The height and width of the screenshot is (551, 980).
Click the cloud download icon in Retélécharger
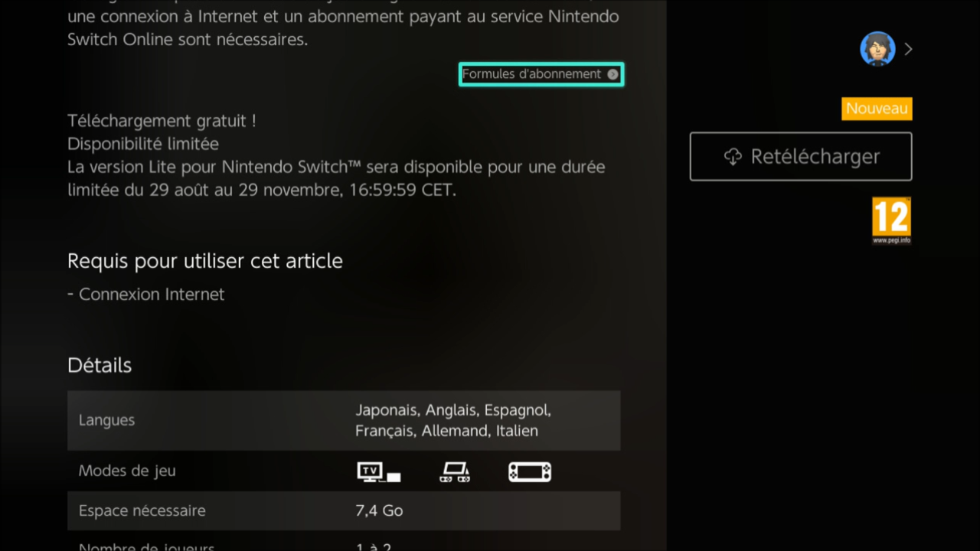click(733, 157)
